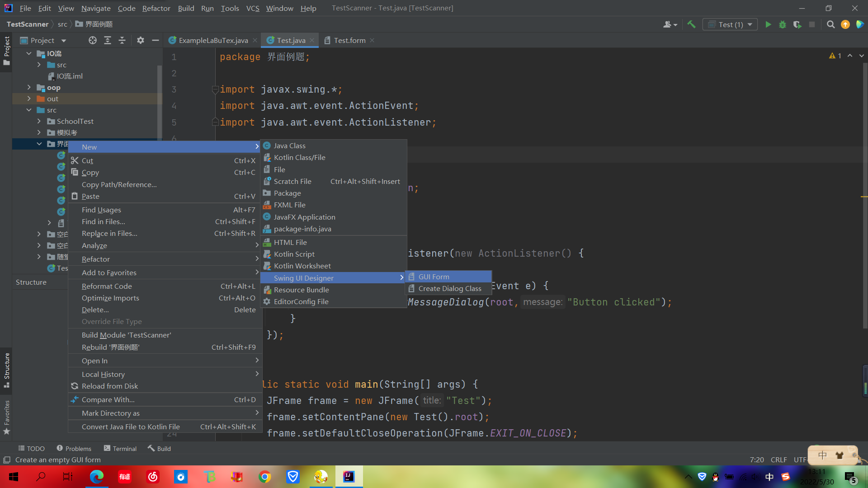Image resolution: width=868 pixels, height=488 pixels.
Task: Choose Convert Java File to Kotlin File
Action: 165,427
